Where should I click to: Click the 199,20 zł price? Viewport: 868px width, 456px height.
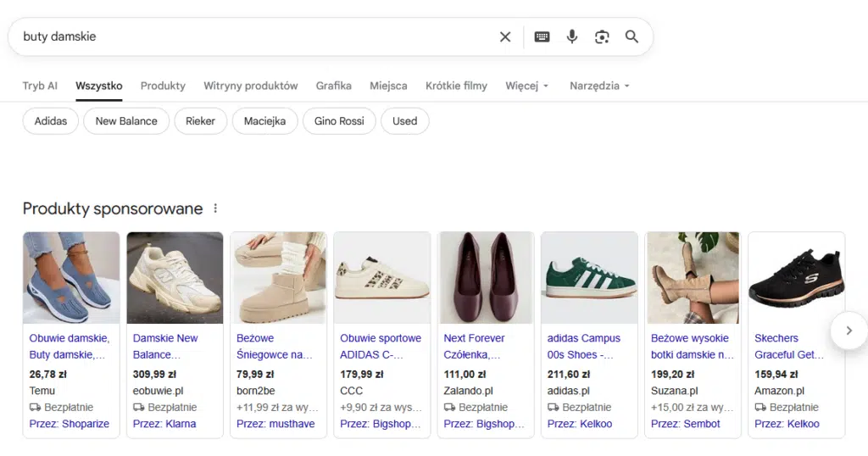click(x=672, y=375)
